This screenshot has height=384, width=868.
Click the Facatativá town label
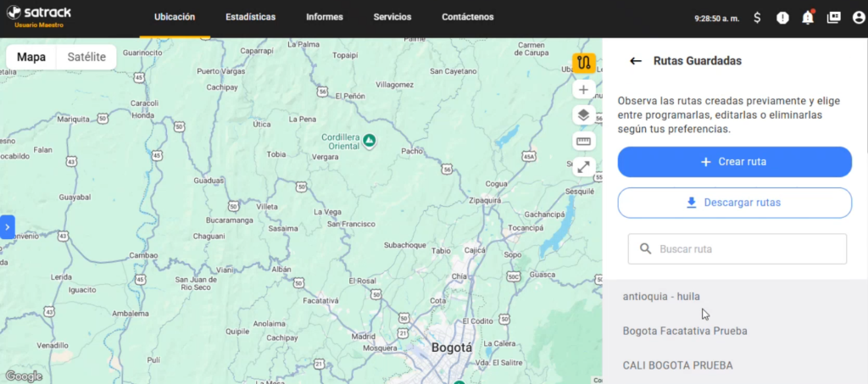click(x=320, y=300)
